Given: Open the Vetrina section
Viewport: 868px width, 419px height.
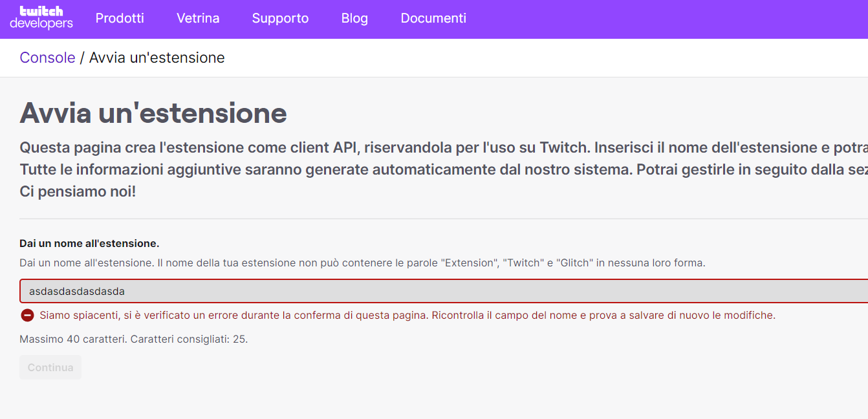Looking at the screenshot, I should click(198, 18).
